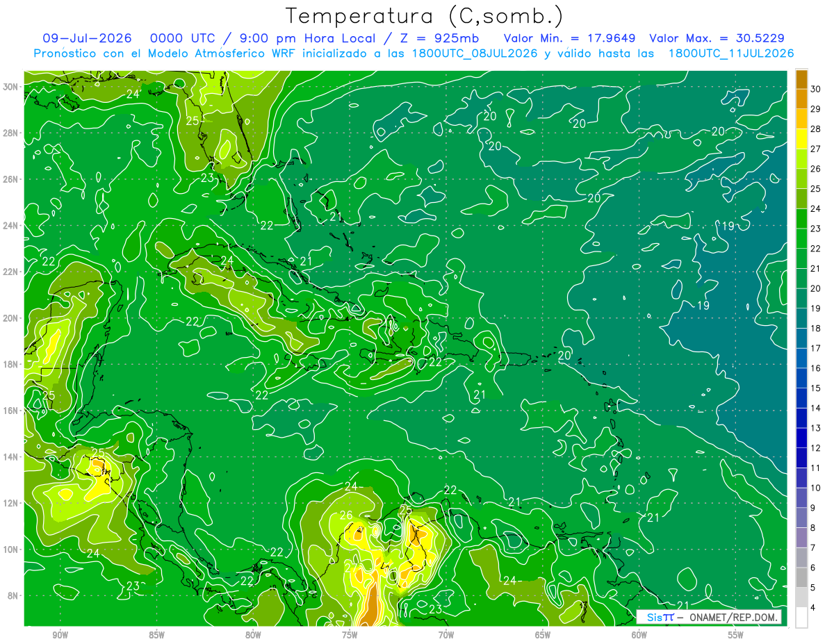Image resolution: width=834 pixels, height=644 pixels.
Task: Click the 18N latitude axis label
Action: [x=11, y=364]
